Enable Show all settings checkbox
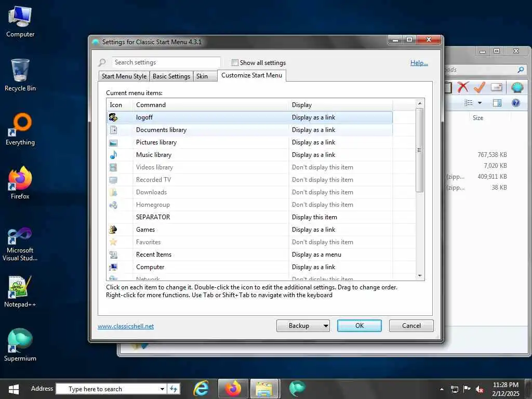Viewport: 532px width, 399px height. [235, 63]
